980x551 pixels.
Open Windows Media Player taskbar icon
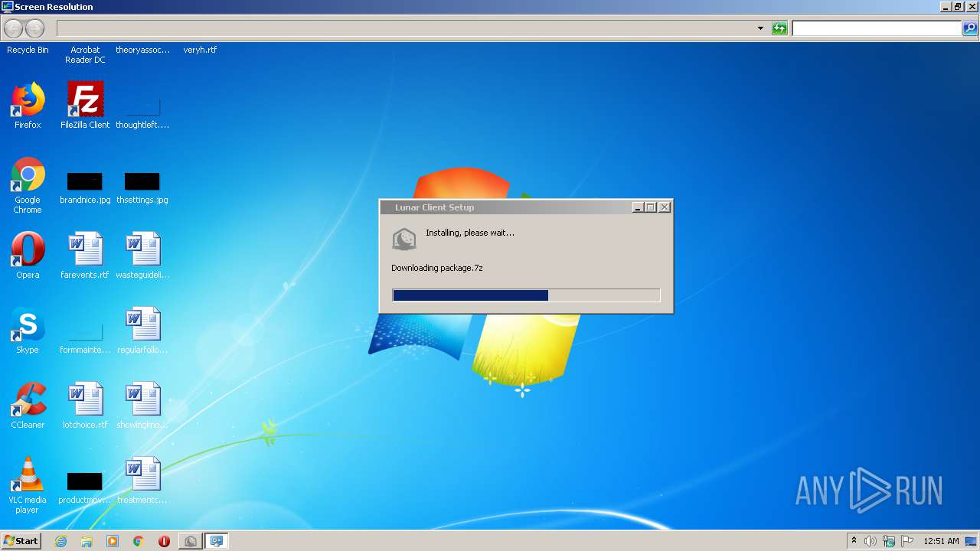pos(113,541)
